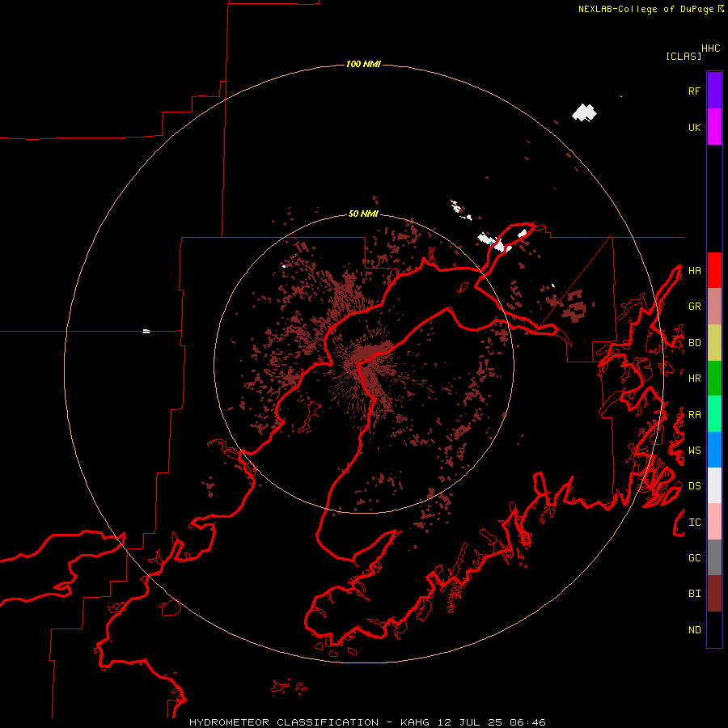The height and width of the screenshot is (728, 728).
Task: Click the ND black legend swatch
Action: pyautogui.click(x=714, y=629)
